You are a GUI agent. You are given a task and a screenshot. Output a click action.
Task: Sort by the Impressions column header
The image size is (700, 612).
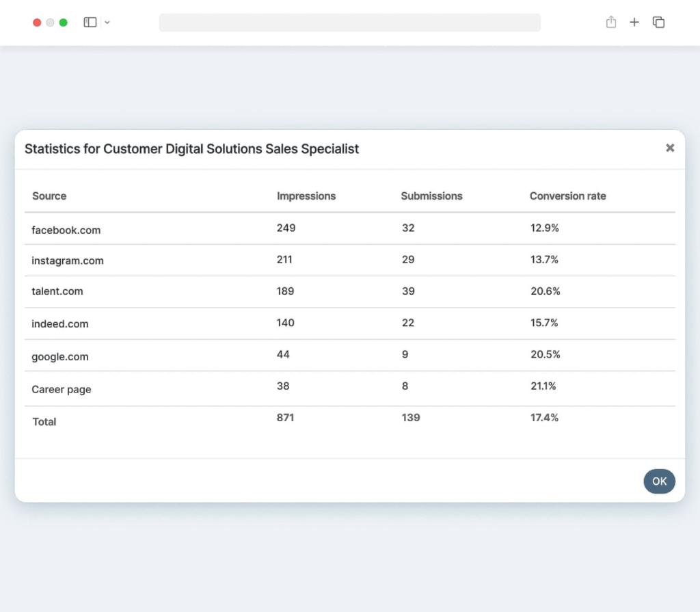(306, 196)
